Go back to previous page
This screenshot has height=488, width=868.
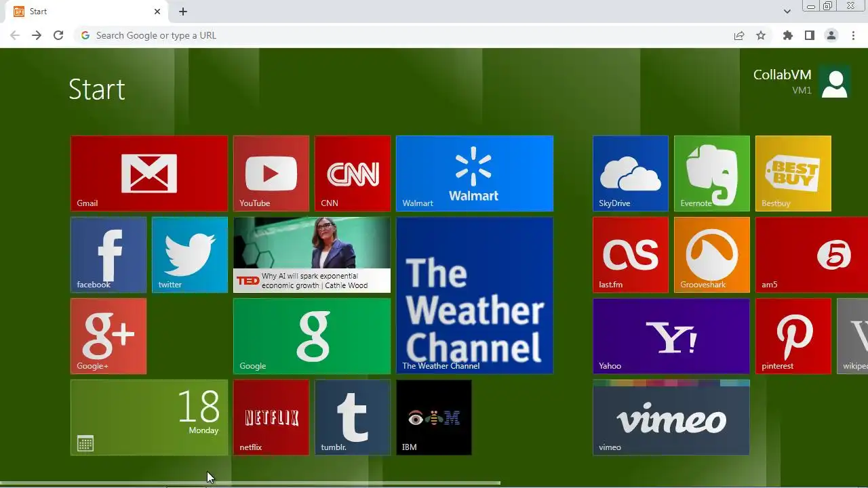[15, 35]
